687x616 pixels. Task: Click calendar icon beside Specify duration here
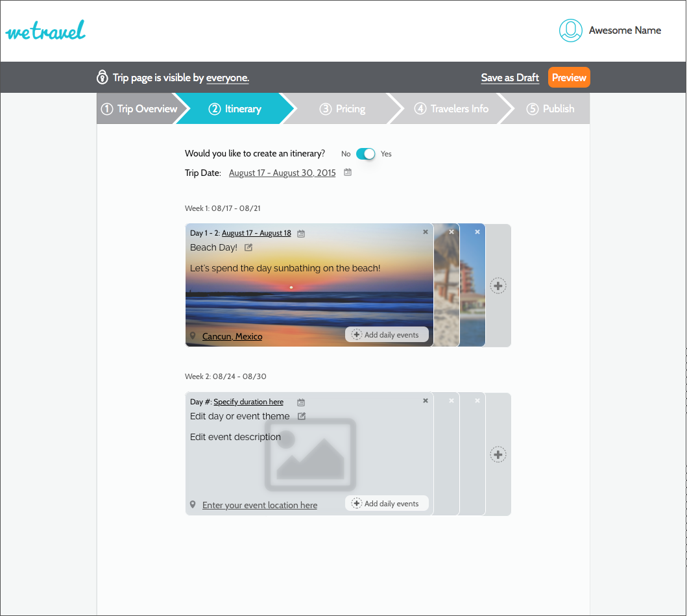pyautogui.click(x=301, y=402)
